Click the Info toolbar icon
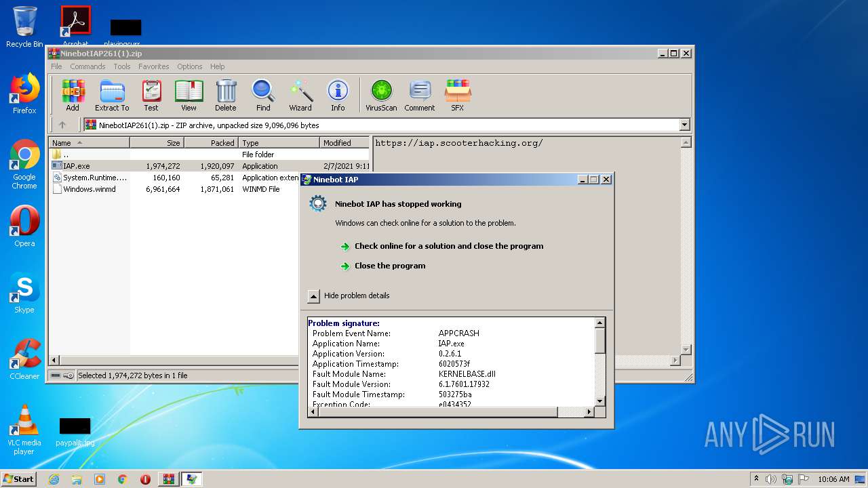This screenshot has width=868, height=488. pos(338,96)
